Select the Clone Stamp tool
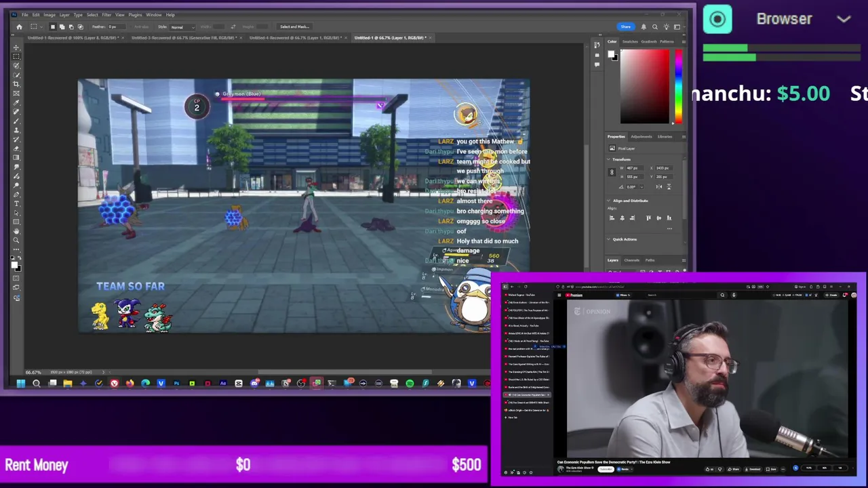 pyautogui.click(x=16, y=129)
